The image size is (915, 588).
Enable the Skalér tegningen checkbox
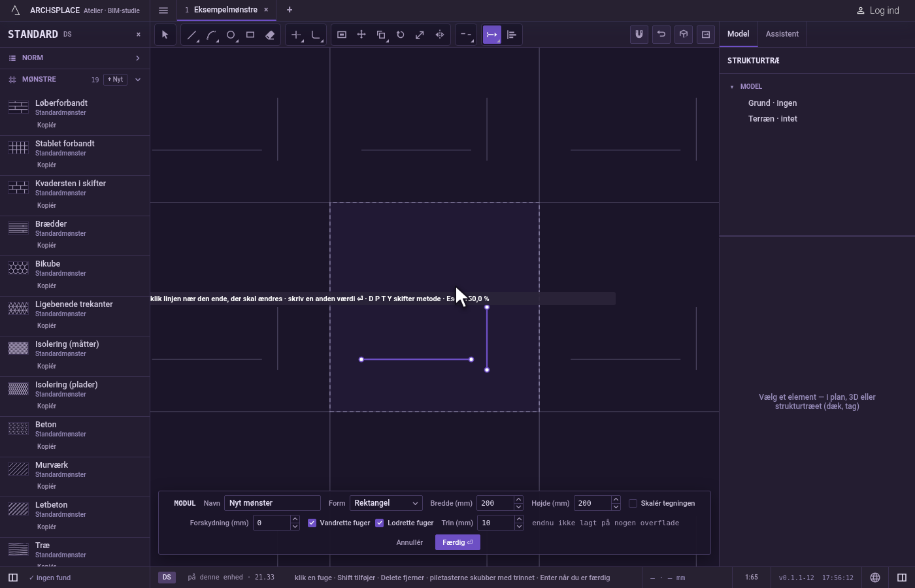point(633,503)
